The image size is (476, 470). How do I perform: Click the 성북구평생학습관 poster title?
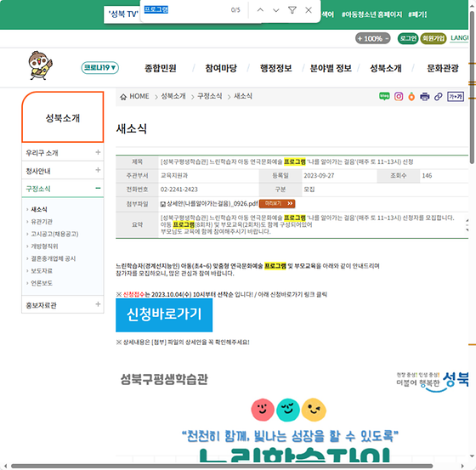tap(164, 379)
